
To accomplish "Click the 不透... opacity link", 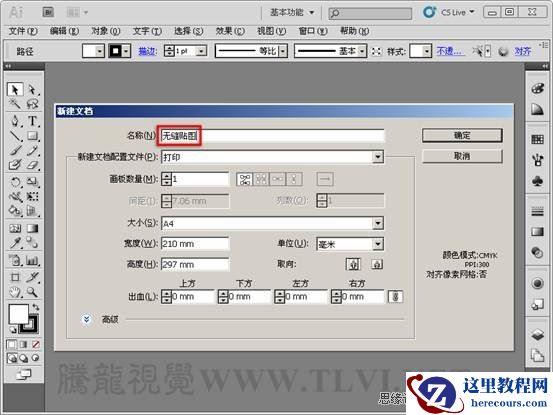I will tap(450, 51).
